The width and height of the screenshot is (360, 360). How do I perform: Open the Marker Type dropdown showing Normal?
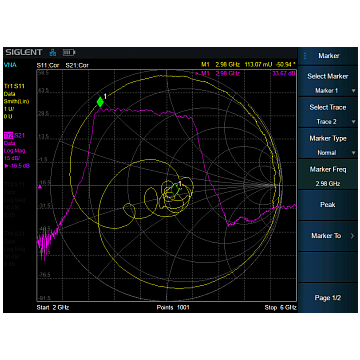pos(328,145)
